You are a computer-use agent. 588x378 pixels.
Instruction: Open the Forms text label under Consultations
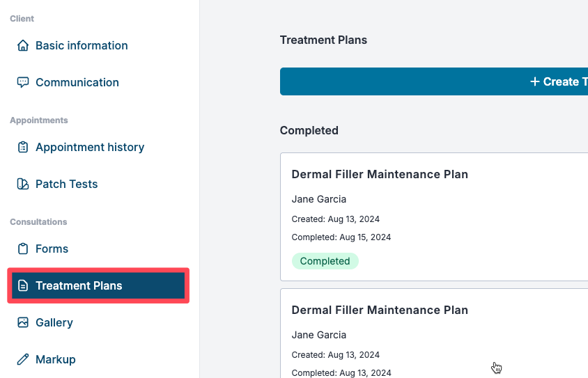click(x=52, y=249)
